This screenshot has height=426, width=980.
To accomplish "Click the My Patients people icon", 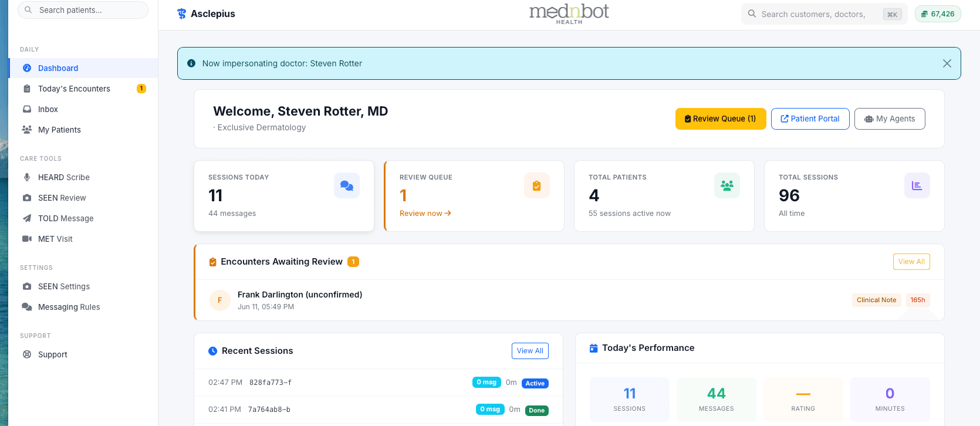I will [x=27, y=130].
